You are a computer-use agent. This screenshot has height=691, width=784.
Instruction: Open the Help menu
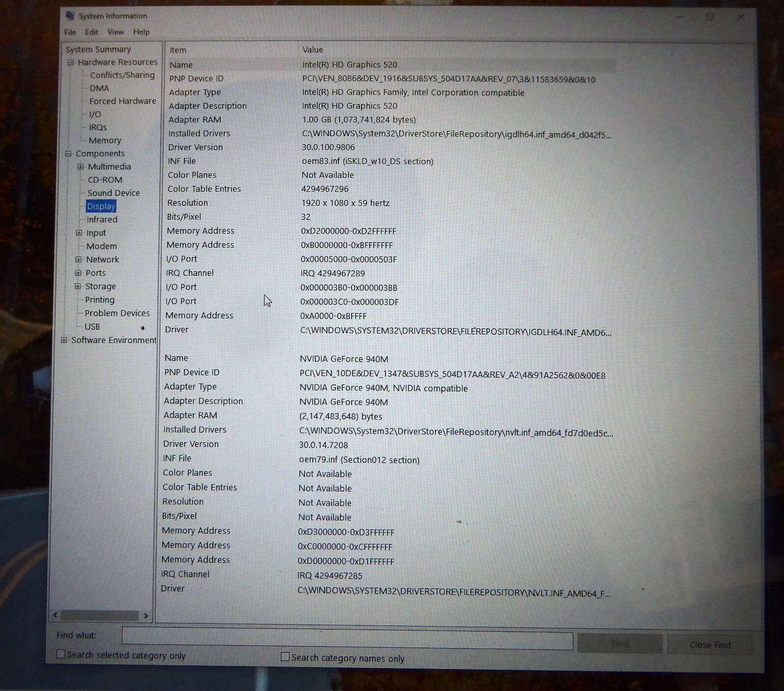(141, 32)
